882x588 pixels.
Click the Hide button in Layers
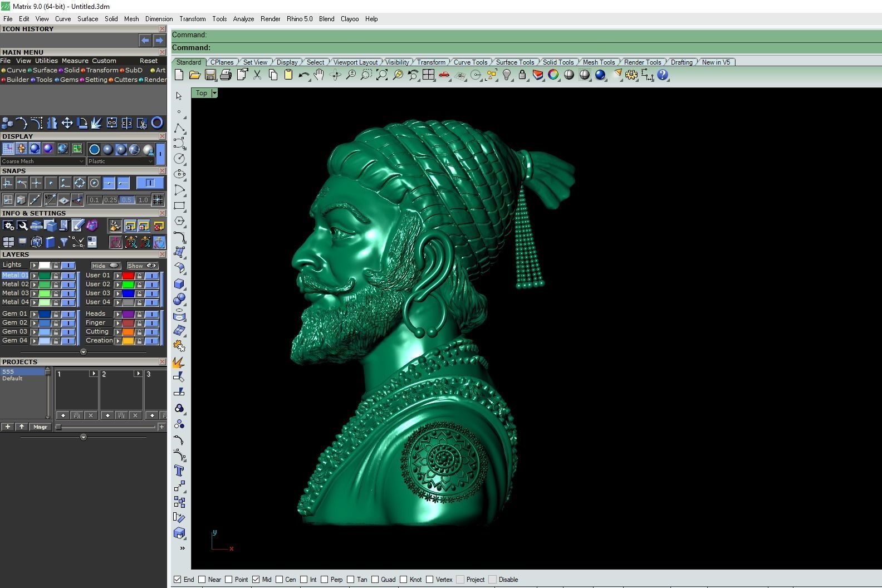[106, 266]
